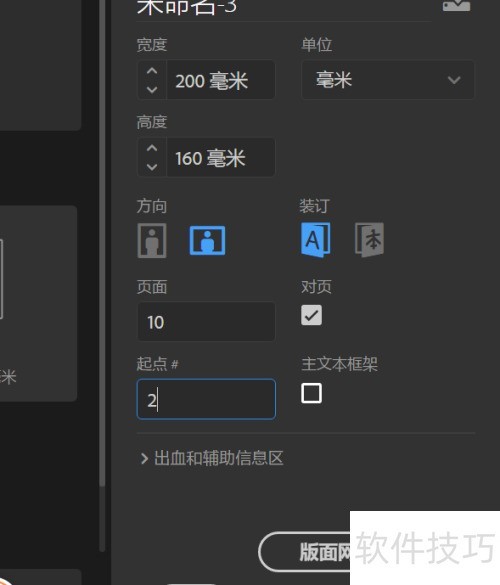Decrease width with down arrow
This screenshot has height=585, width=500.
[x=152, y=90]
